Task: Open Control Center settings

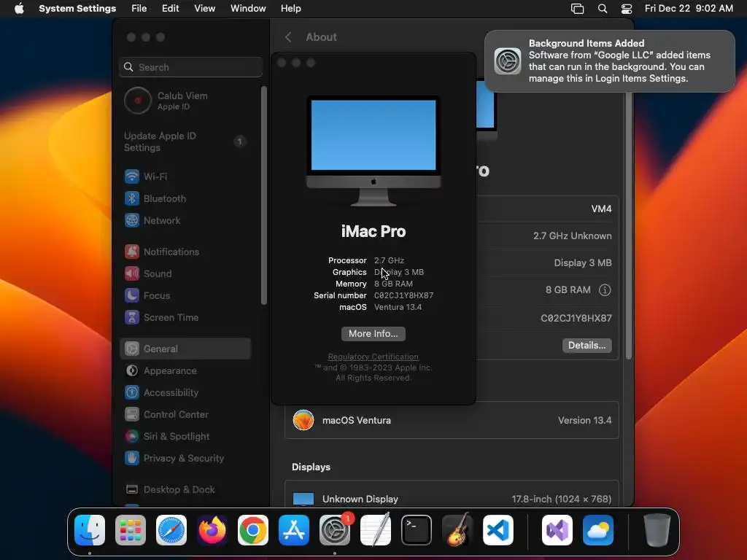Action: pyautogui.click(x=185, y=414)
